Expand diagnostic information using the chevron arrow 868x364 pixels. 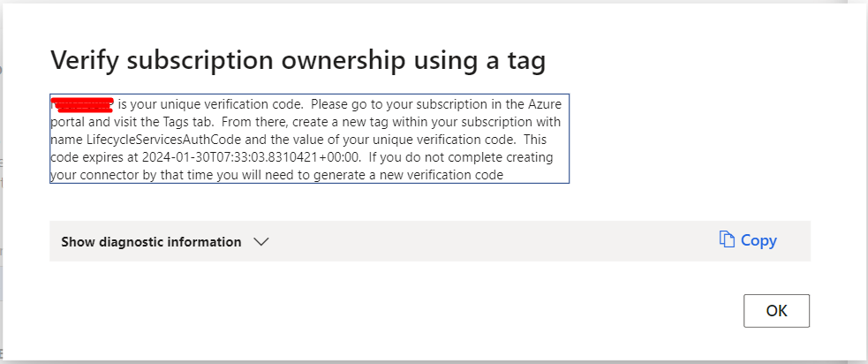[260, 242]
